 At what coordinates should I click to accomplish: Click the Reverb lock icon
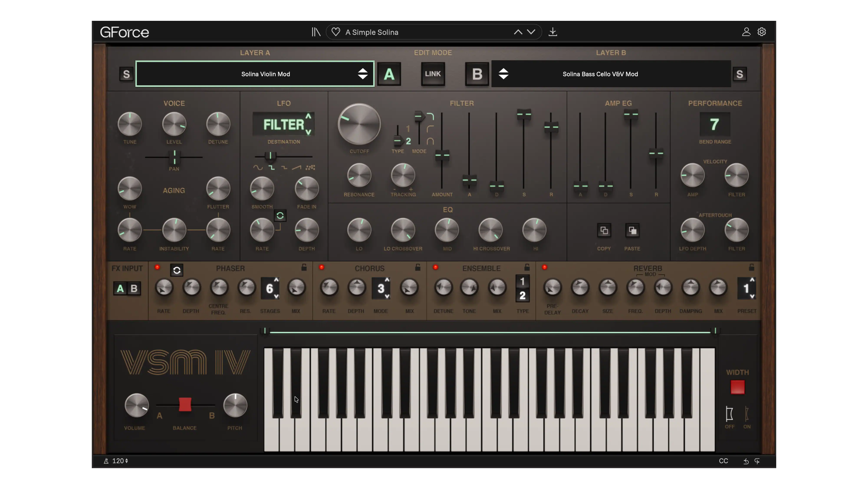751,268
